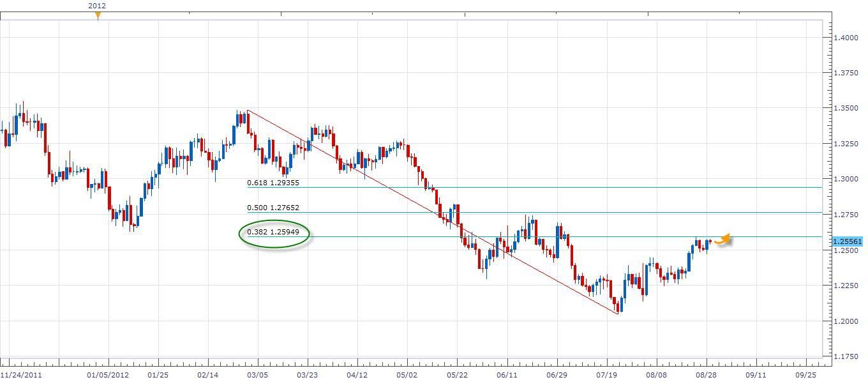Viewport: 868px width, 382px height.
Task: Click the 08/28 date axis label
Action: click(x=706, y=375)
